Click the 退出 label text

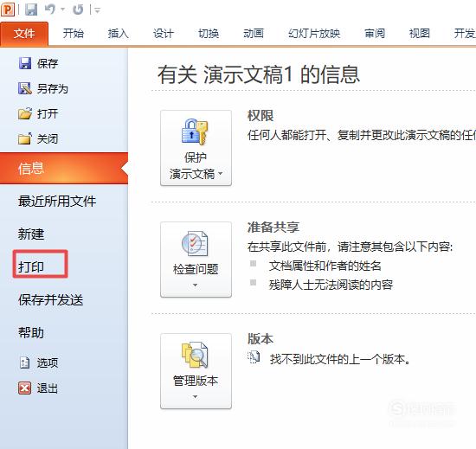[x=48, y=388]
